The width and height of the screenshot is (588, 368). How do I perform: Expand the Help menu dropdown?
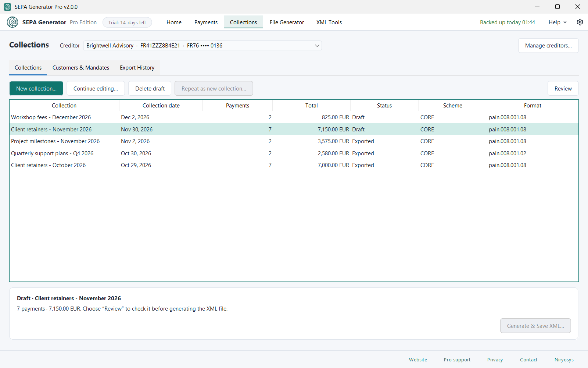[557, 22]
